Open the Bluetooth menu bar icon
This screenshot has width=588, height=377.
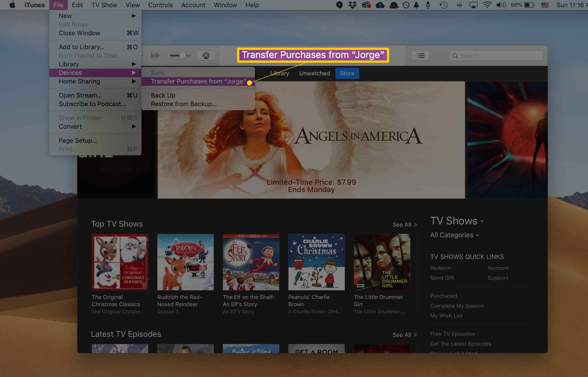pos(459,5)
